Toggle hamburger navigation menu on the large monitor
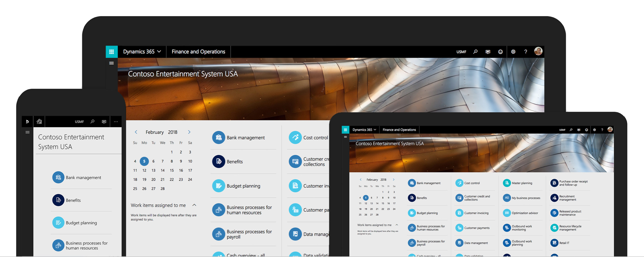Image resolution: width=644 pixels, height=257 pixels. point(111,63)
